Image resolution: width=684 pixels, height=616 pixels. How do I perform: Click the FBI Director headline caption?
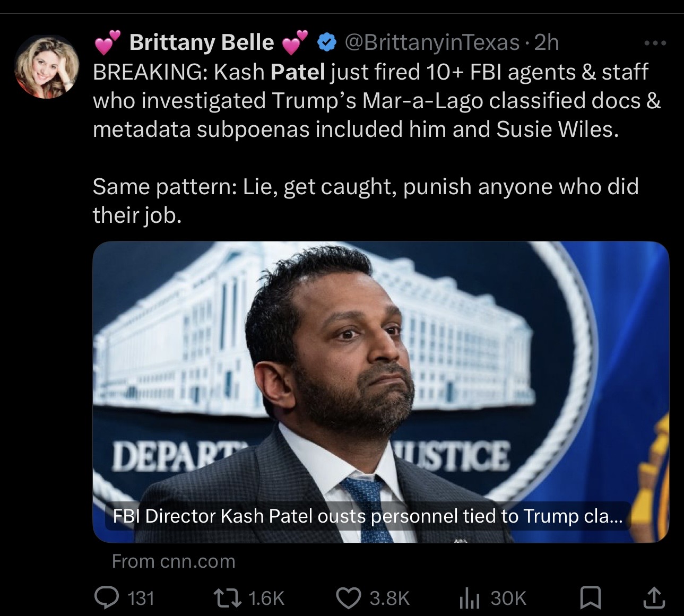366,516
